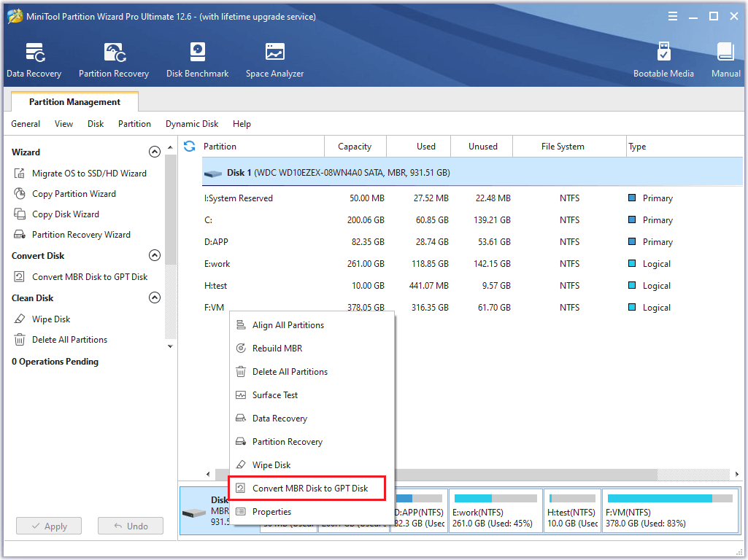
Task: Create Bootable Media
Action: point(663,60)
